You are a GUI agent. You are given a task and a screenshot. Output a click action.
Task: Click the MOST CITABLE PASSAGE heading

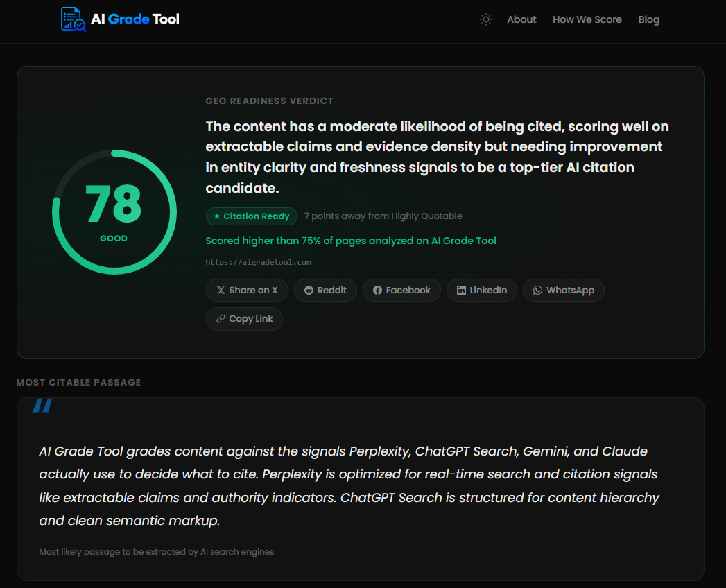[79, 383]
